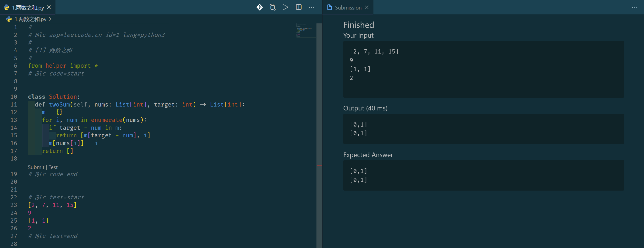Click the Submission tab file icon

click(329, 7)
